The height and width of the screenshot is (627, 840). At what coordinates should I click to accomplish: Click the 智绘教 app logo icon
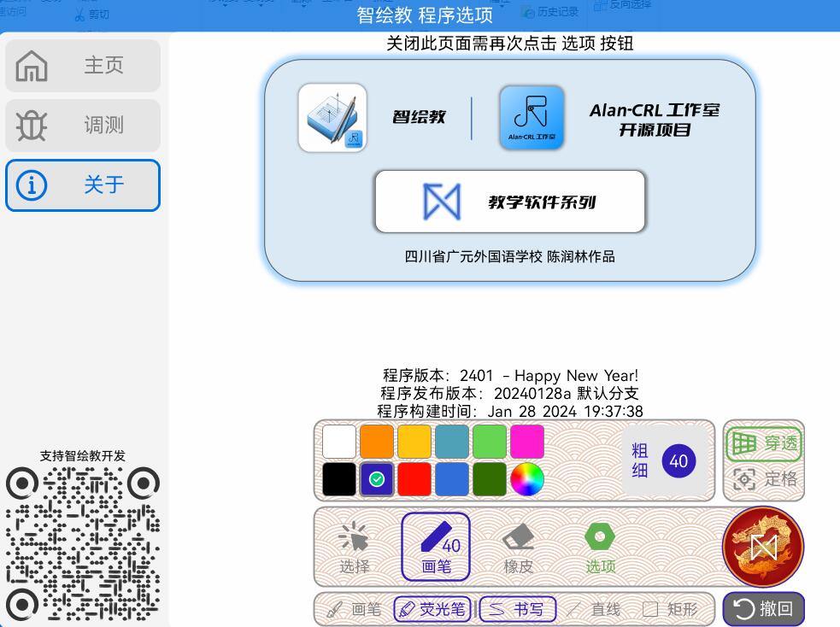[332, 118]
